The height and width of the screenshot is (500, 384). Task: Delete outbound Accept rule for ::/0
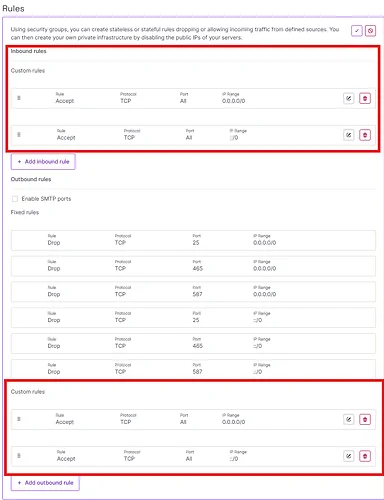365,456
